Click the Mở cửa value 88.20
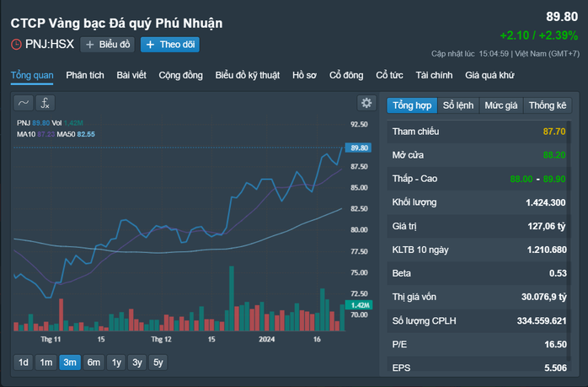Image resolution: width=588 pixels, height=387 pixels. (554, 155)
